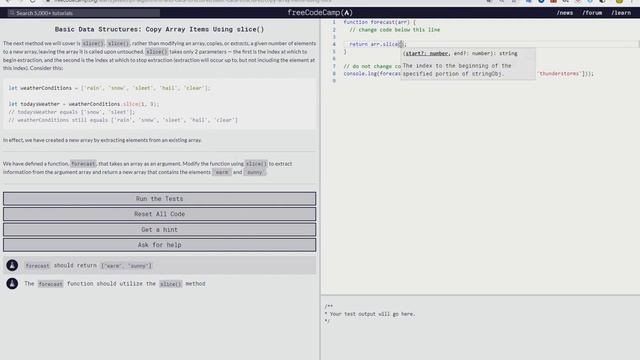The width and height of the screenshot is (640, 360).
Task: Click the test output console area
Action: point(480,328)
